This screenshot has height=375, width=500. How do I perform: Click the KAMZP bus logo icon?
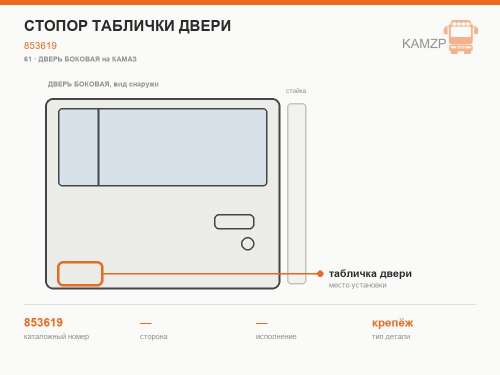(461, 37)
